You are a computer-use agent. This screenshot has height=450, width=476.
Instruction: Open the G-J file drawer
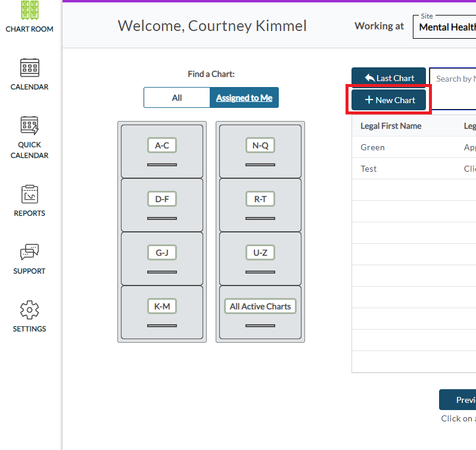162,258
